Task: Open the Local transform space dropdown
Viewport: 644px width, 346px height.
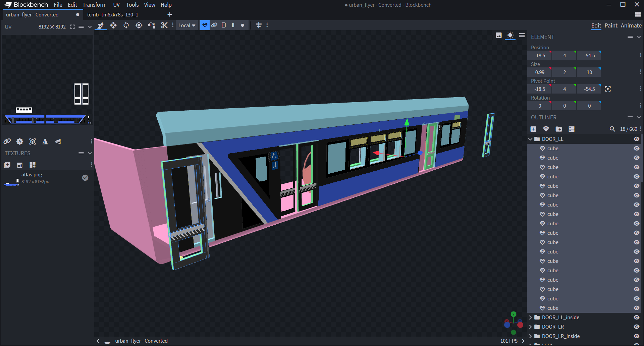Action: coord(186,25)
